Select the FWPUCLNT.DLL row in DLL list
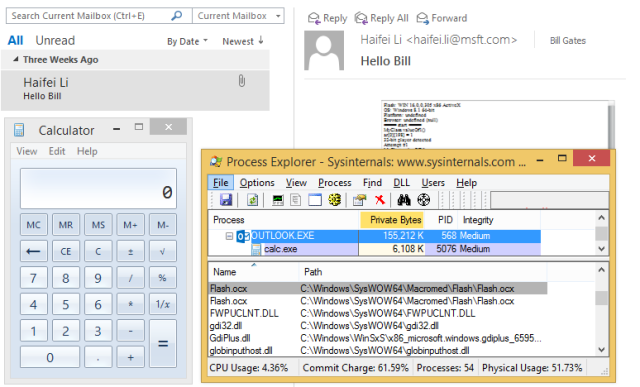Viewport: 640px width, 387px height. (x=378, y=313)
